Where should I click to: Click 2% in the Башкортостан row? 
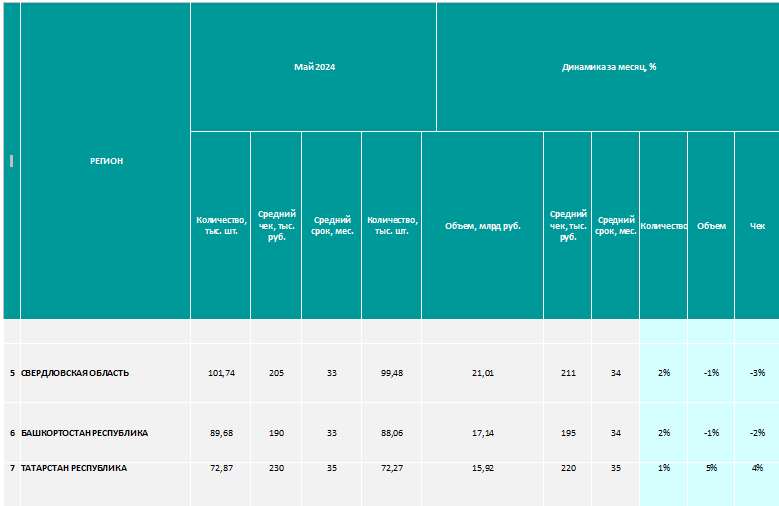click(663, 433)
